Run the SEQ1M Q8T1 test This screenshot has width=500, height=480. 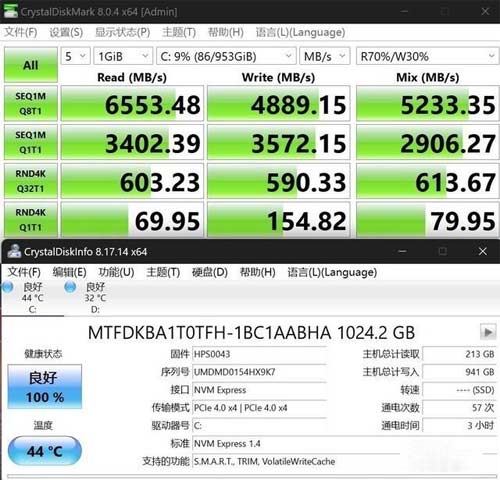[x=31, y=103]
